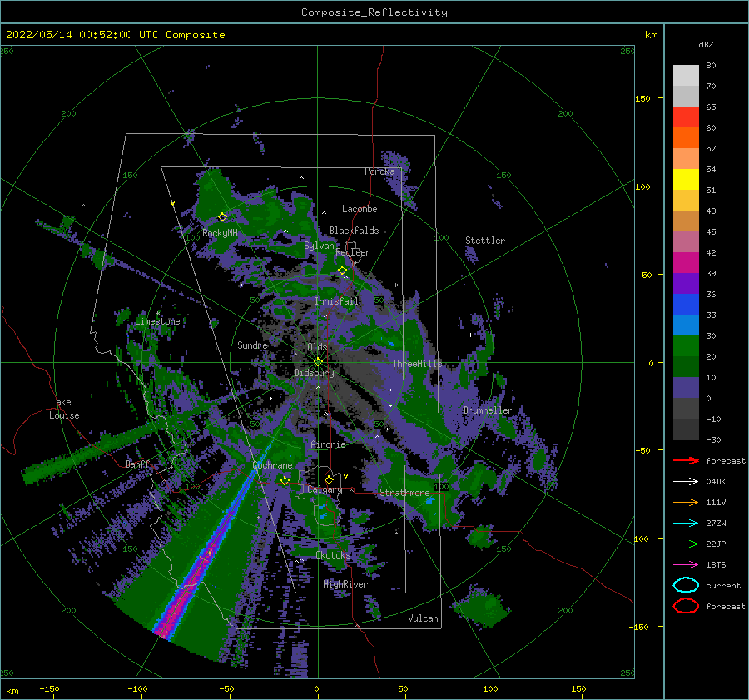The image size is (749, 700).
Task: Select the Cochrane label
Action: point(272,465)
